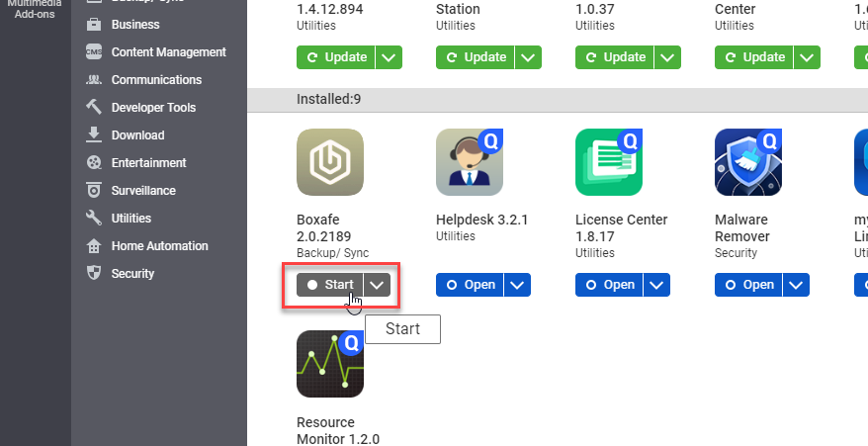The height and width of the screenshot is (446, 868).
Task: Expand the dropdown arrow beside Helpdesk Open
Action: 518,285
